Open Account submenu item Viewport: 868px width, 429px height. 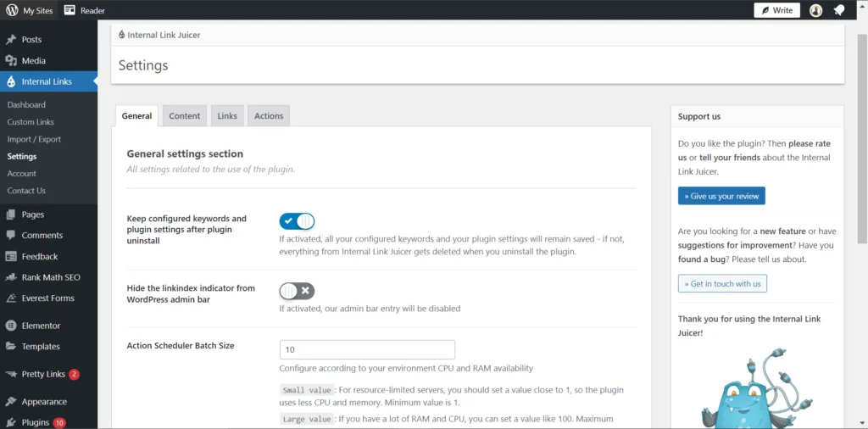tap(21, 173)
